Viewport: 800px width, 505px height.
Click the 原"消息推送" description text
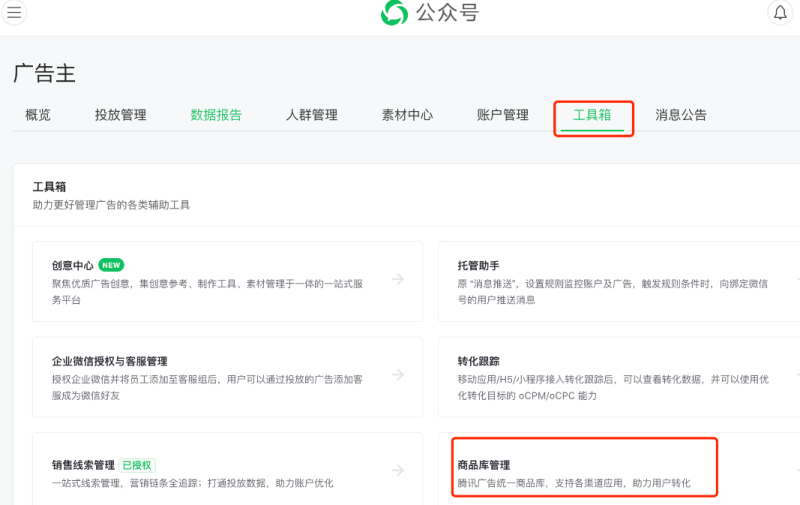613,292
